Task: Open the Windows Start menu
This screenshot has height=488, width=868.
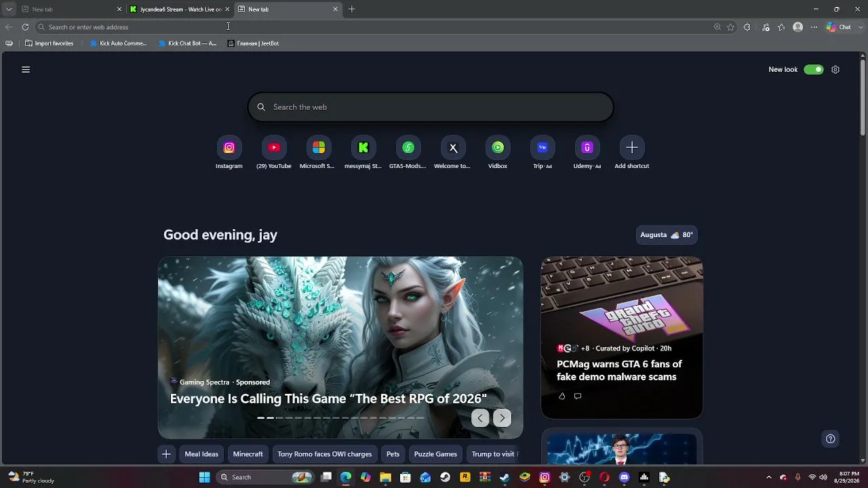Action: 205,477
